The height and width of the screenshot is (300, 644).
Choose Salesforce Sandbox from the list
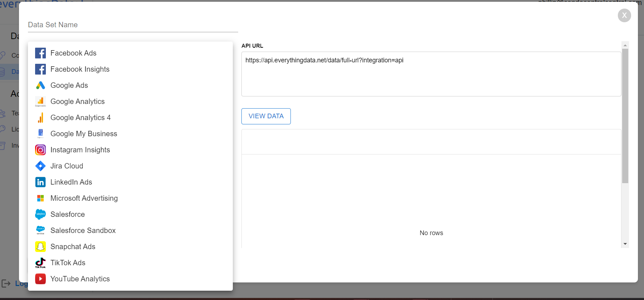tap(130, 230)
